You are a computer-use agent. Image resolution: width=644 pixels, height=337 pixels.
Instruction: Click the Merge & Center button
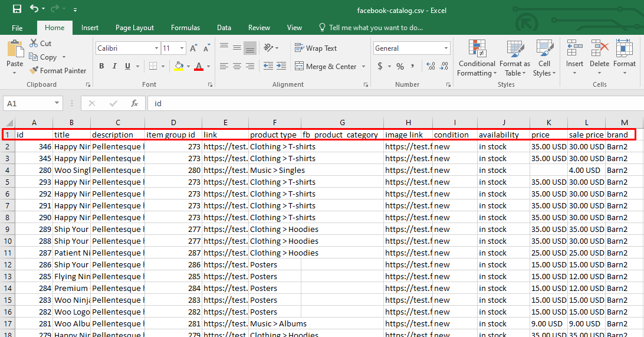(x=330, y=67)
